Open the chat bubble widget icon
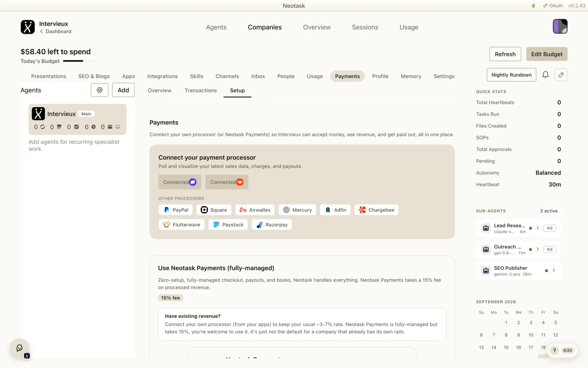The image size is (588, 368). (x=19, y=348)
